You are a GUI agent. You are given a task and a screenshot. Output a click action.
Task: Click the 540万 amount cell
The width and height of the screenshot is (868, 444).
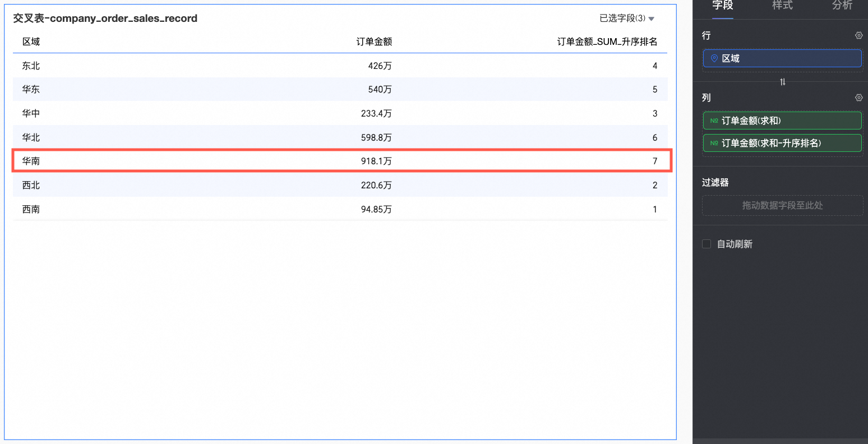click(x=380, y=89)
